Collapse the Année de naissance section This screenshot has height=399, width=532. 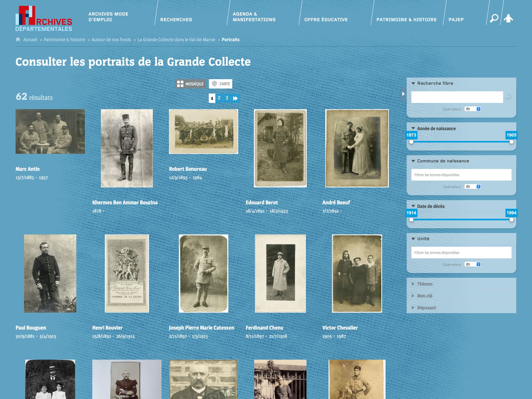point(413,128)
